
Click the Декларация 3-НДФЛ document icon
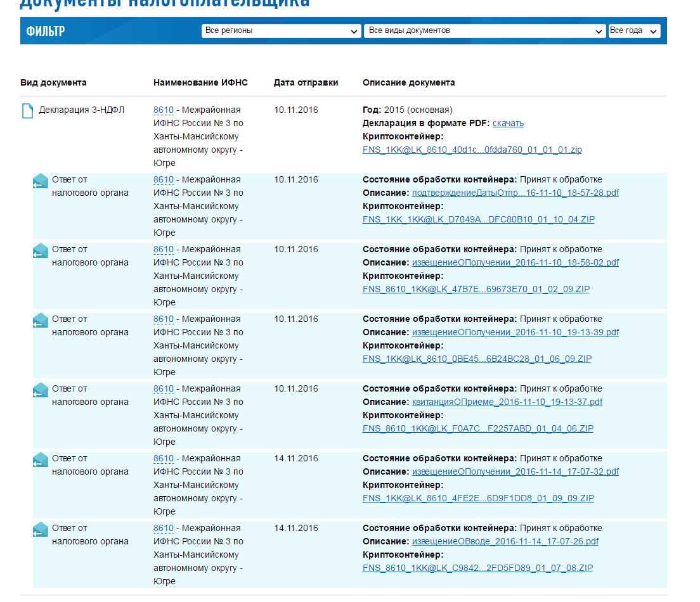tap(27, 111)
